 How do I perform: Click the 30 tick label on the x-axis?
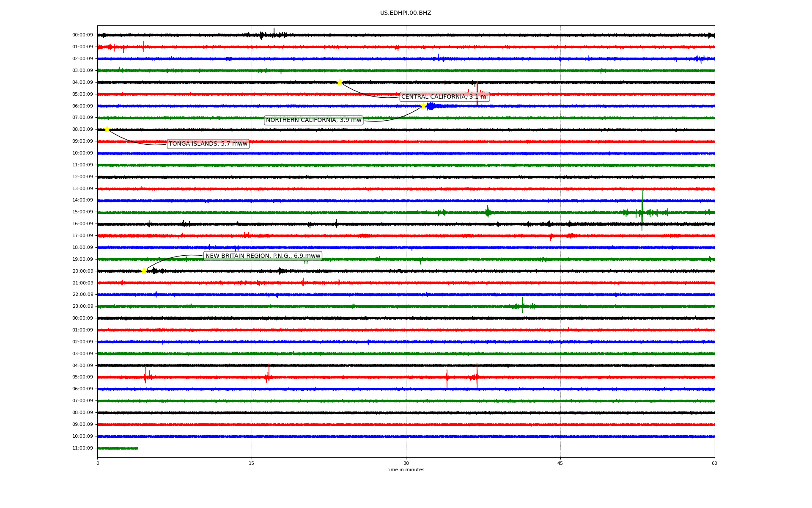pos(406,463)
